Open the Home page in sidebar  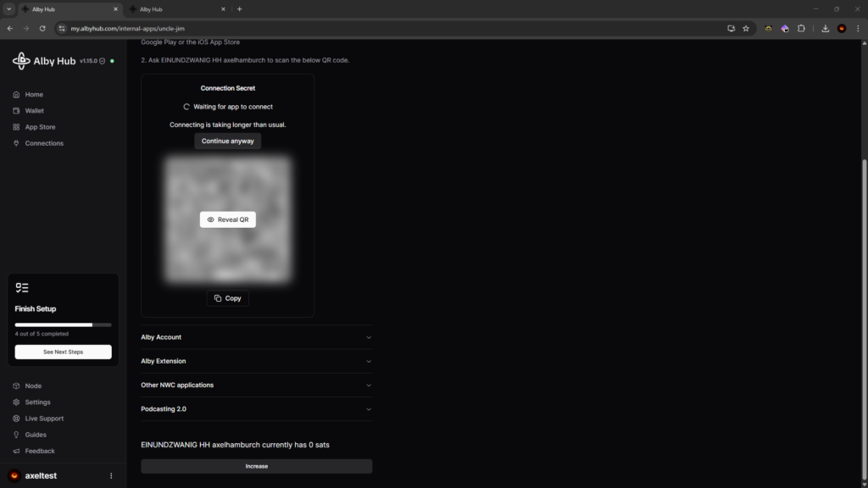pyautogui.click(x=34, y=95)
